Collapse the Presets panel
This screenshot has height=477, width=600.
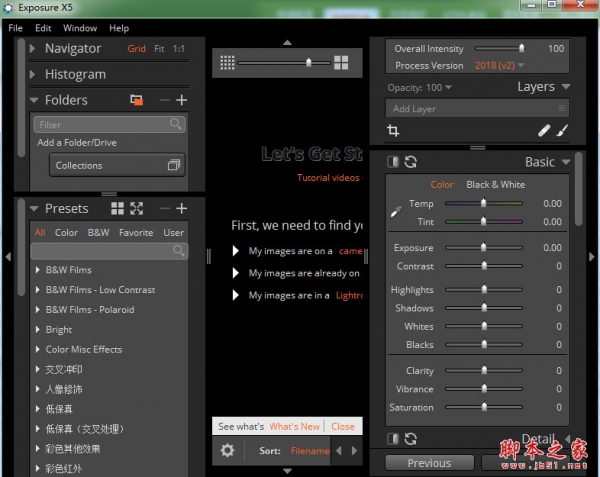34,209
